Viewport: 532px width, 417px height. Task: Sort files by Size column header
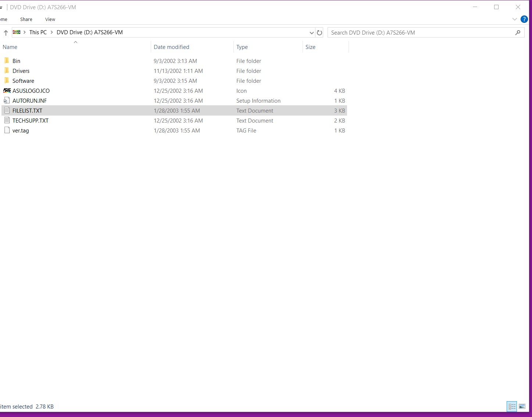click(x=310, y=47)
